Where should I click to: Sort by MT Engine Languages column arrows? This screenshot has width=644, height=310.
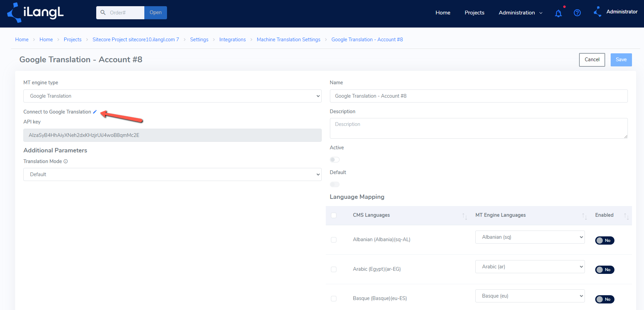tap(584, 216)
